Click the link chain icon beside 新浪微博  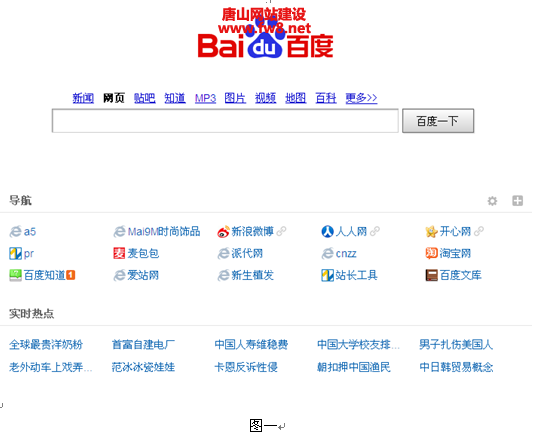[281, 231]
